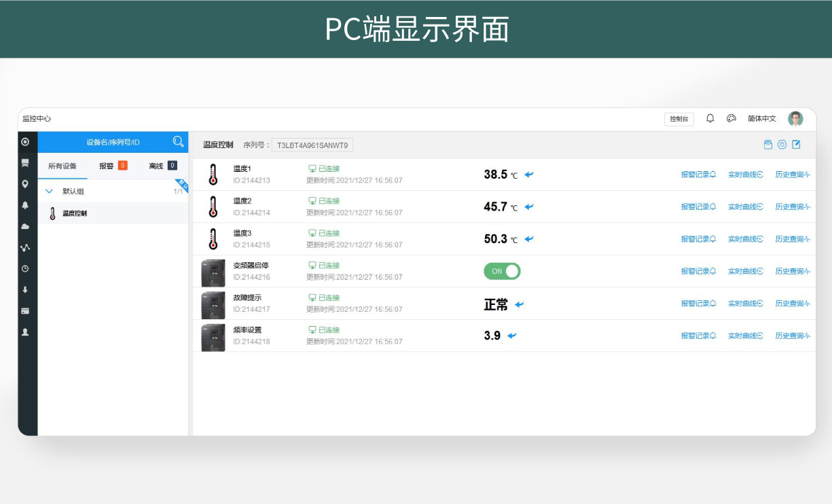Click the edit pencil icon in device header

point(797,145)
